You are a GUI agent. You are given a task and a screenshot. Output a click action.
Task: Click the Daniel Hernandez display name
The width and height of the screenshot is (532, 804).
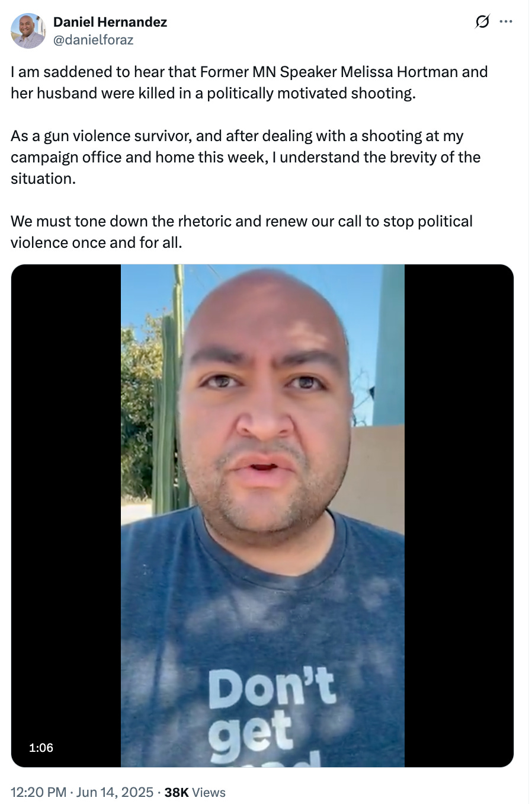(x=110, y=22)
